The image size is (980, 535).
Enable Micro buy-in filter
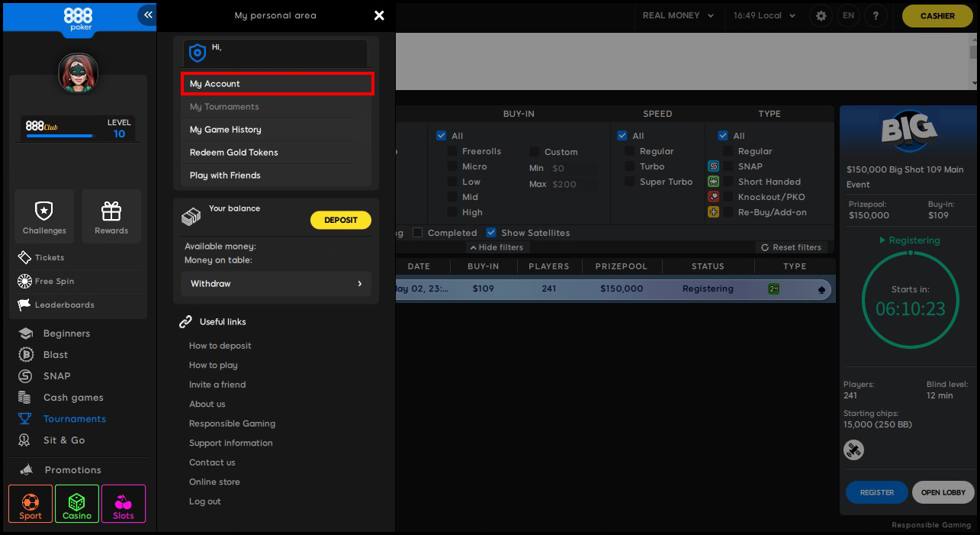click(452, 166)
